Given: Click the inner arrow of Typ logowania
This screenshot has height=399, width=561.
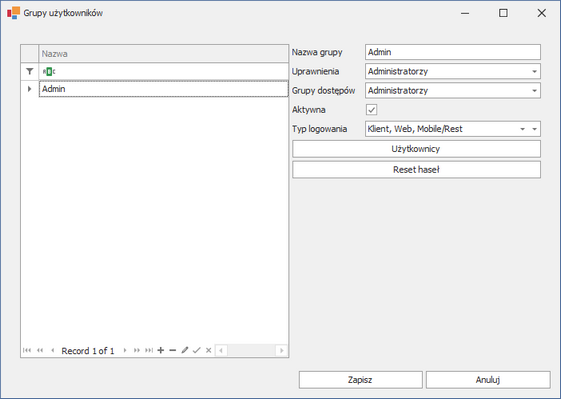Looking at the screenshot, I should [x=522, y=129].
